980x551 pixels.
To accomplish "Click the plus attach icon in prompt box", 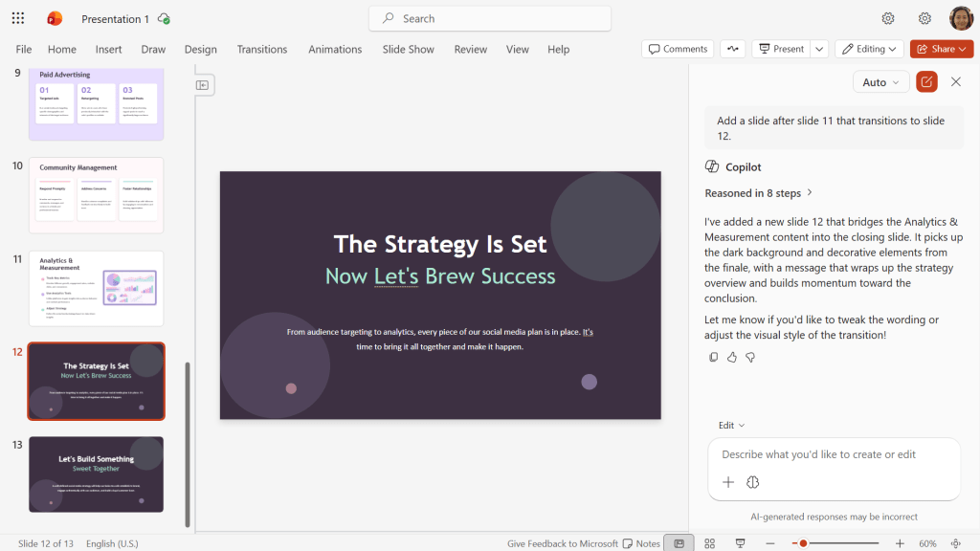I will [728, 482].
